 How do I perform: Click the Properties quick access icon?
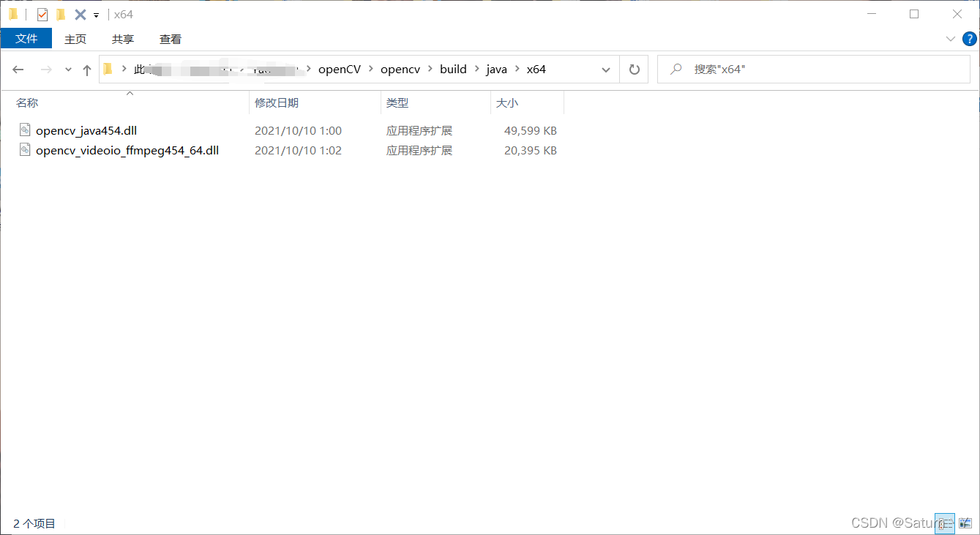tap(42, 15)
